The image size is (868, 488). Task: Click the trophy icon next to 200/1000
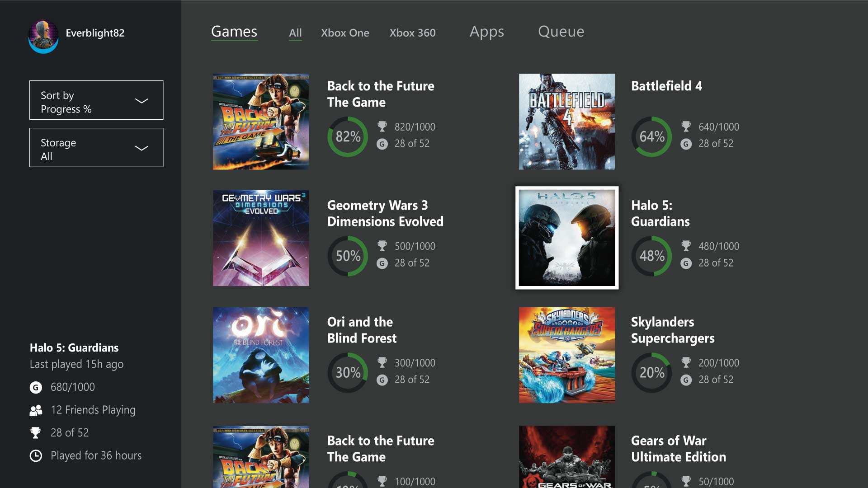tap(686, 362)
